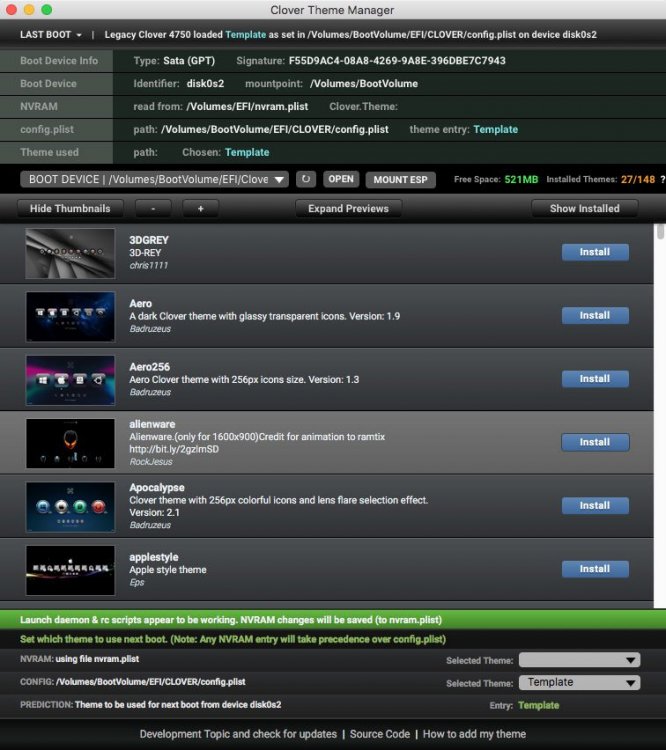Click the refresh icon next to OPEN
This screenshot has width=666, height=750.
tap(306, 179)
